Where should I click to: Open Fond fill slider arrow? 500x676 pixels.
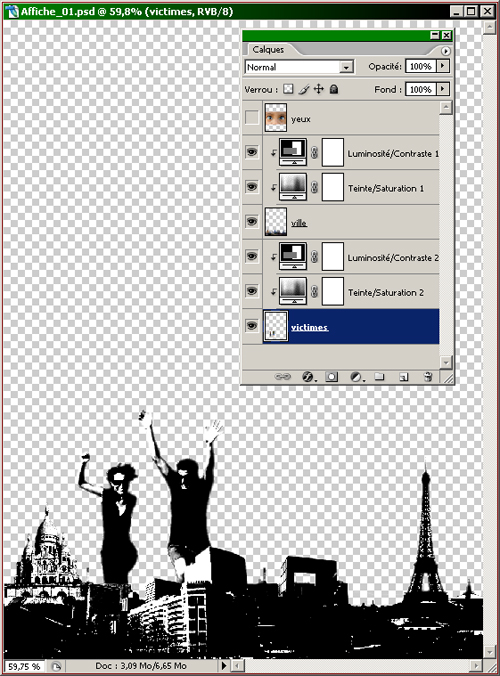443,89
